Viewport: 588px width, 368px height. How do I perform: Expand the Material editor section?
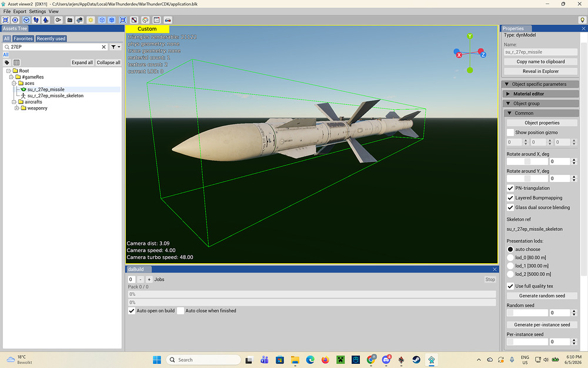(x=540, y=94)
